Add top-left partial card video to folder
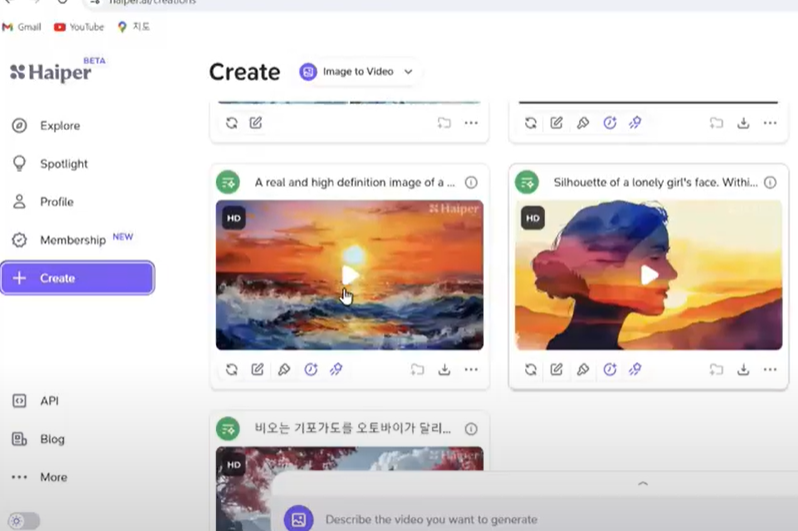798x531 pixels. (444, 123)
